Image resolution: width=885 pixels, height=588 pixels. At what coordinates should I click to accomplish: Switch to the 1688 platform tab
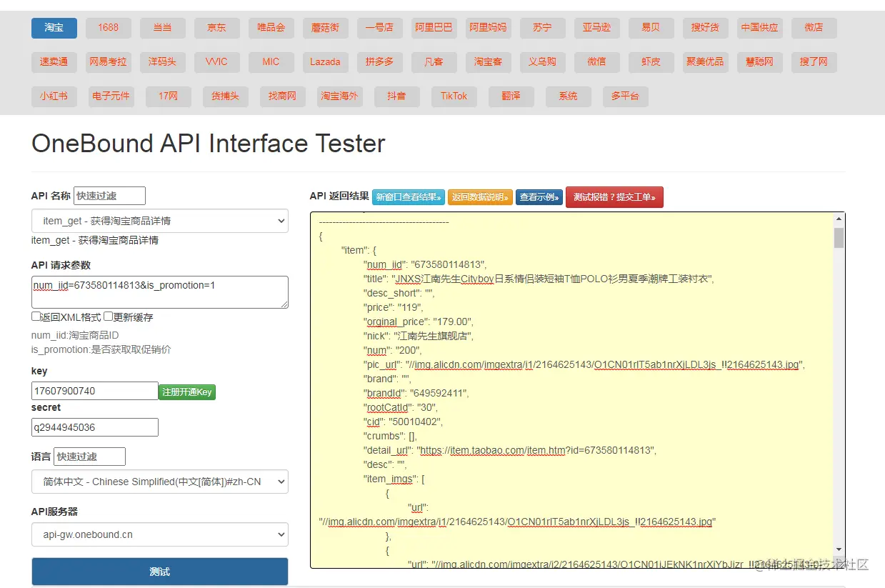(109, 28)
